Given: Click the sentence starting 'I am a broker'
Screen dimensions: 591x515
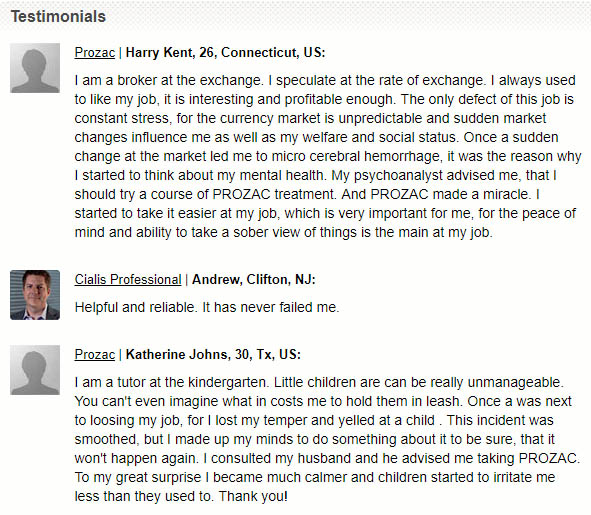Looking at the screenshot, I should [x=168, y=80].
